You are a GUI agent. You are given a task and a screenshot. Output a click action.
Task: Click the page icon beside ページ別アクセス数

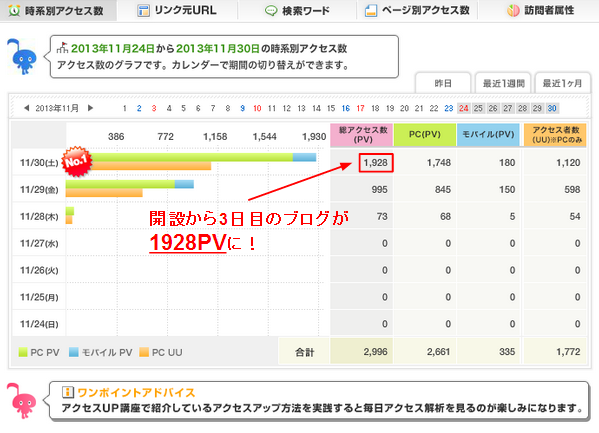(371, 11)
